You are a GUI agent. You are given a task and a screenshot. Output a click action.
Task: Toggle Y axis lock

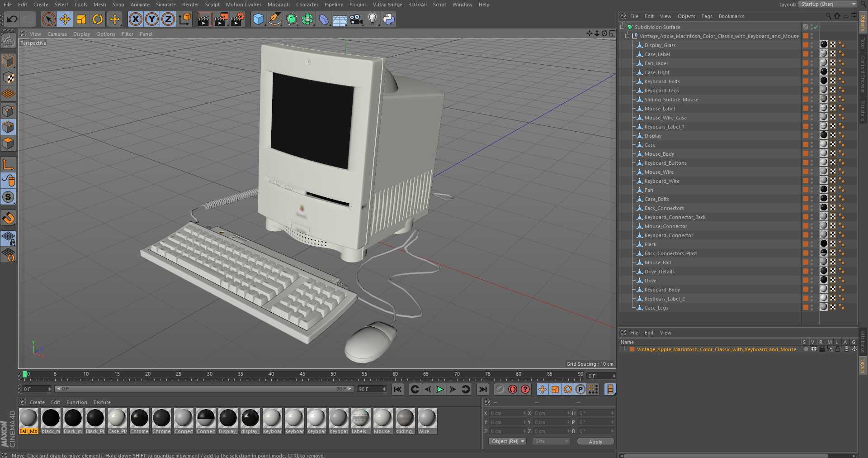point(152,19)
